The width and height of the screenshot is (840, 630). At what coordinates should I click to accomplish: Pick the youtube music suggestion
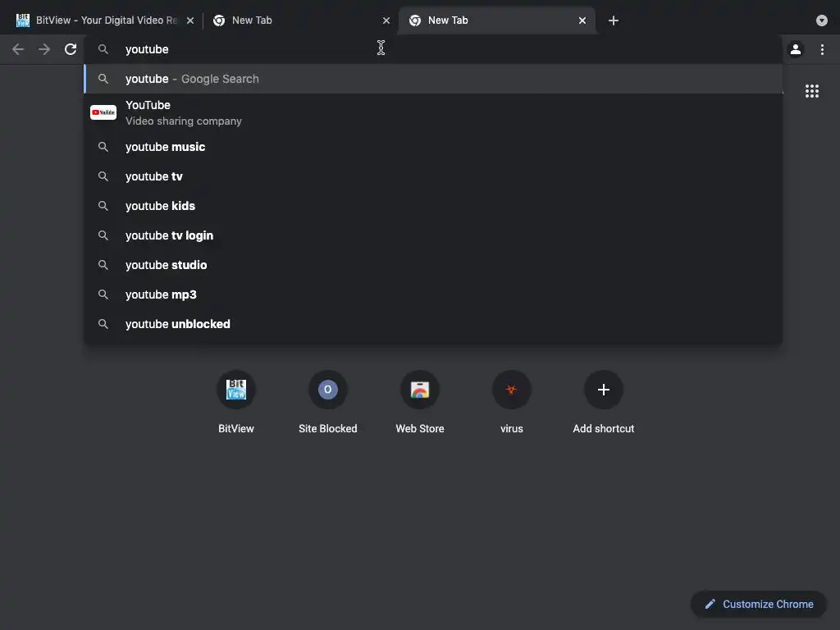433,147
